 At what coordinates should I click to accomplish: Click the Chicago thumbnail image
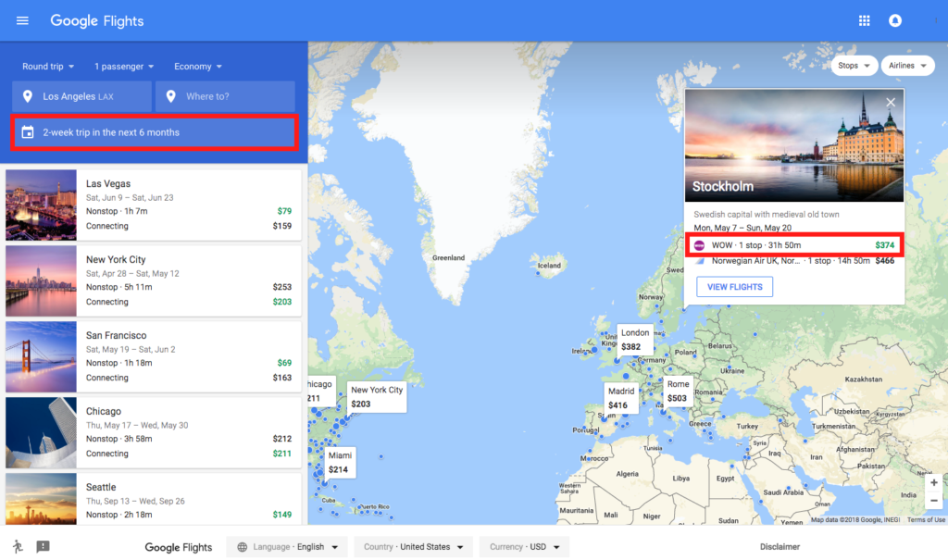coord(41,432)
